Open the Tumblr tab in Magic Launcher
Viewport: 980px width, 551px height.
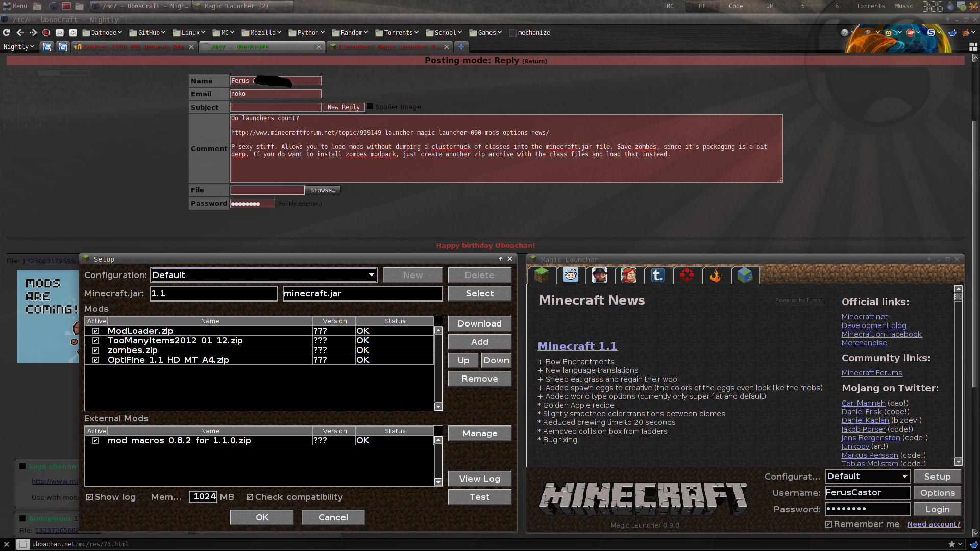[x=658, y=275]
